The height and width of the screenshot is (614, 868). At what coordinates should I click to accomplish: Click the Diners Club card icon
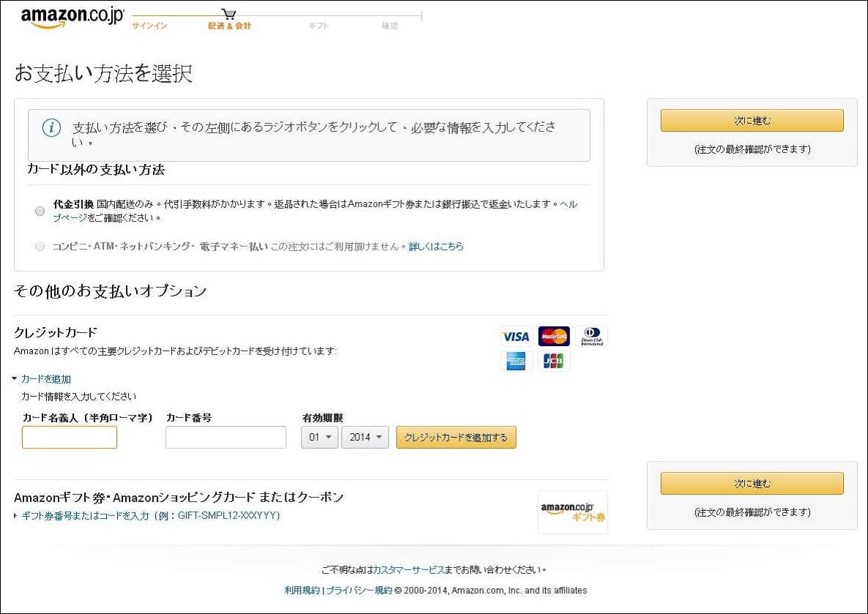tap(591, 336)
